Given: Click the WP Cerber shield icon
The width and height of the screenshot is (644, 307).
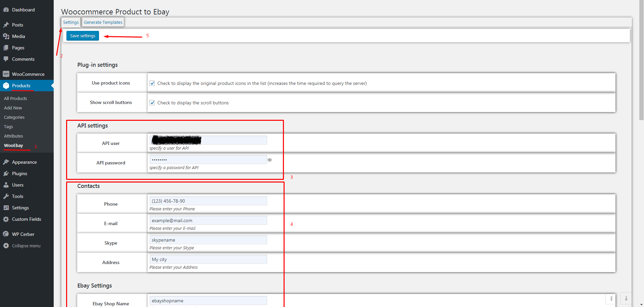Looking at the screenshot, I should (x=6, y=234).
